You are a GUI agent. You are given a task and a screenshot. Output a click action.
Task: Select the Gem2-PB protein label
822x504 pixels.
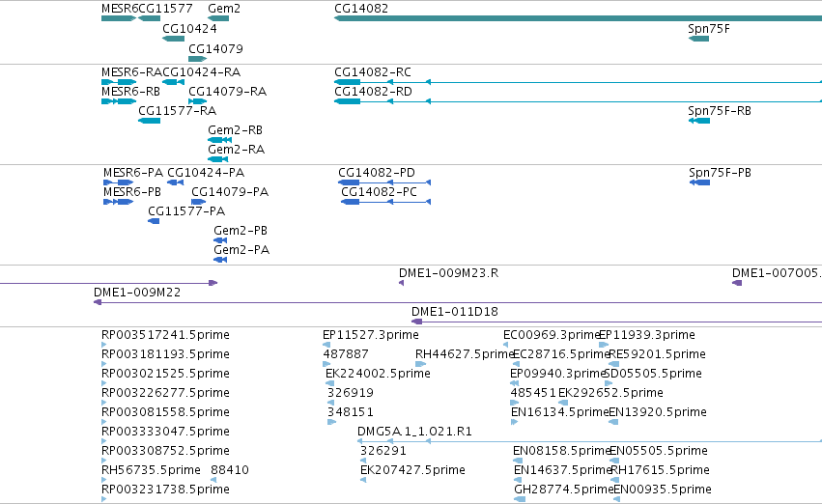point(241,231)
